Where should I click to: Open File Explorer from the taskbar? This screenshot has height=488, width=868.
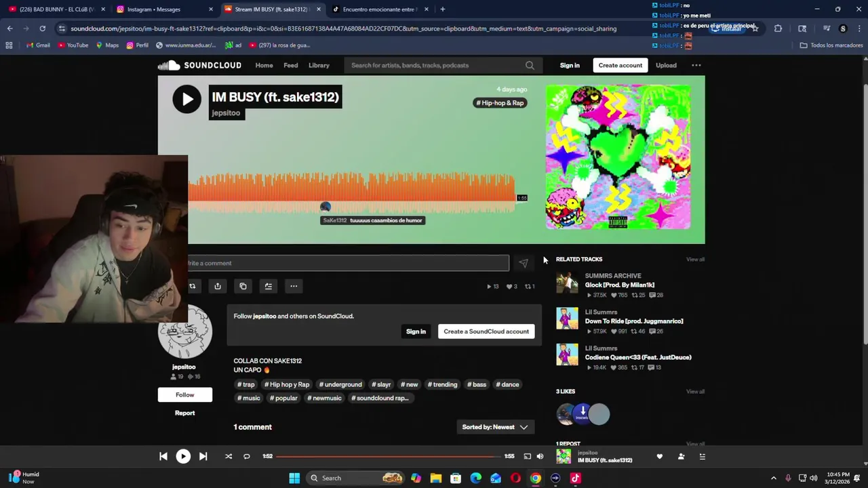click(435, 478)
